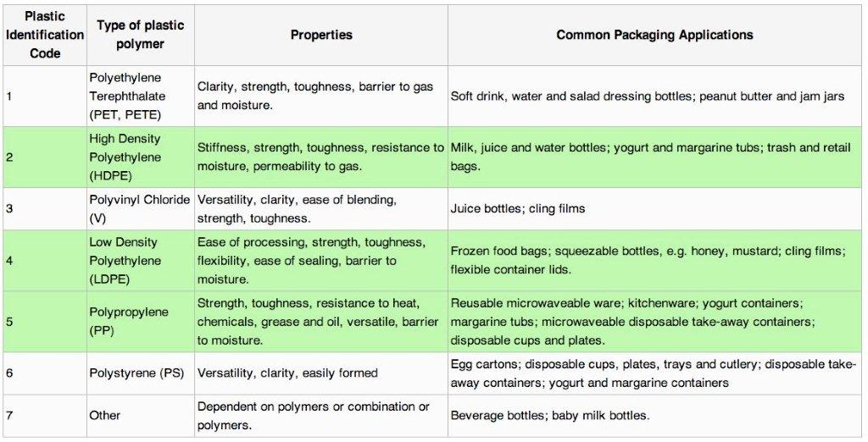
Task: Click the Polypropylene (PP) cell
Action: [x=129, y=322]
